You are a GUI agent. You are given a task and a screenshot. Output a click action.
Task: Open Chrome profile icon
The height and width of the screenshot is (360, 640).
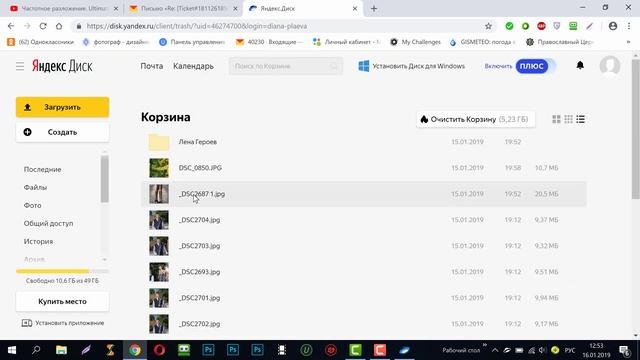click(x=613, y=26)
